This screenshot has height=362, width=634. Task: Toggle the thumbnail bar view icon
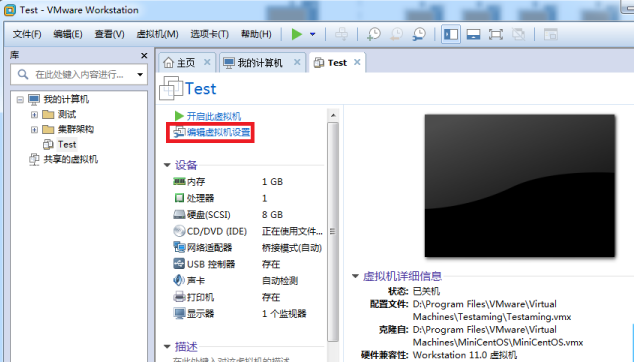pyautogui.click(x=473, y=34)
